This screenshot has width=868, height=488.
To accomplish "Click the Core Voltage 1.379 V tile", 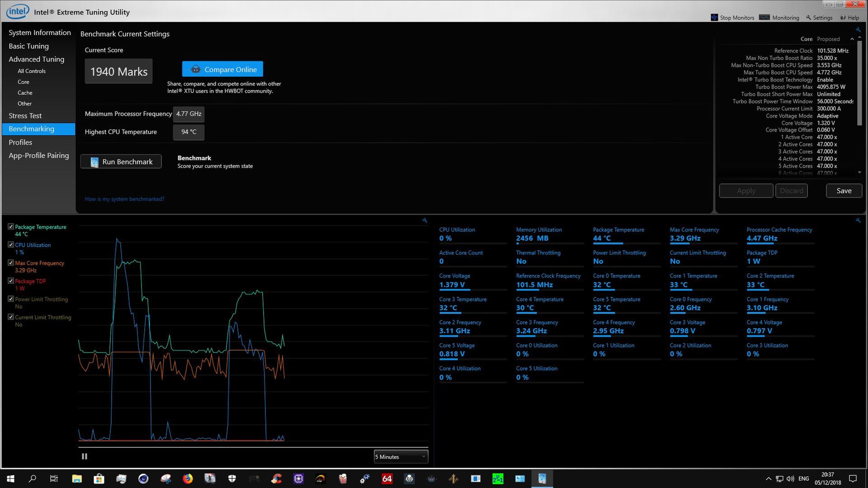I will [x=472, y=282].
